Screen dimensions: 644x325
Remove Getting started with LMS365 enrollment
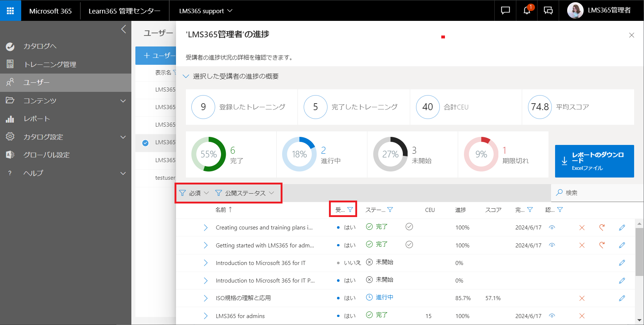tap(582, 245)
